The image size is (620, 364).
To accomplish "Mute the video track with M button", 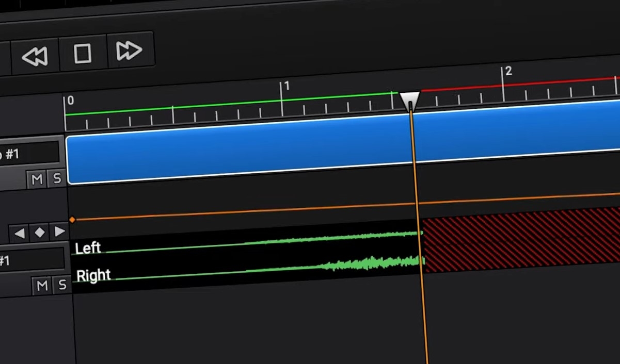I will pos(37,179).
